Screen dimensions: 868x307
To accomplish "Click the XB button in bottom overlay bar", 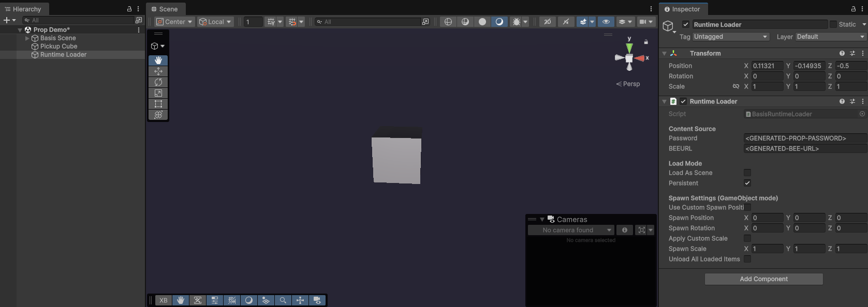I will (164, 300).
